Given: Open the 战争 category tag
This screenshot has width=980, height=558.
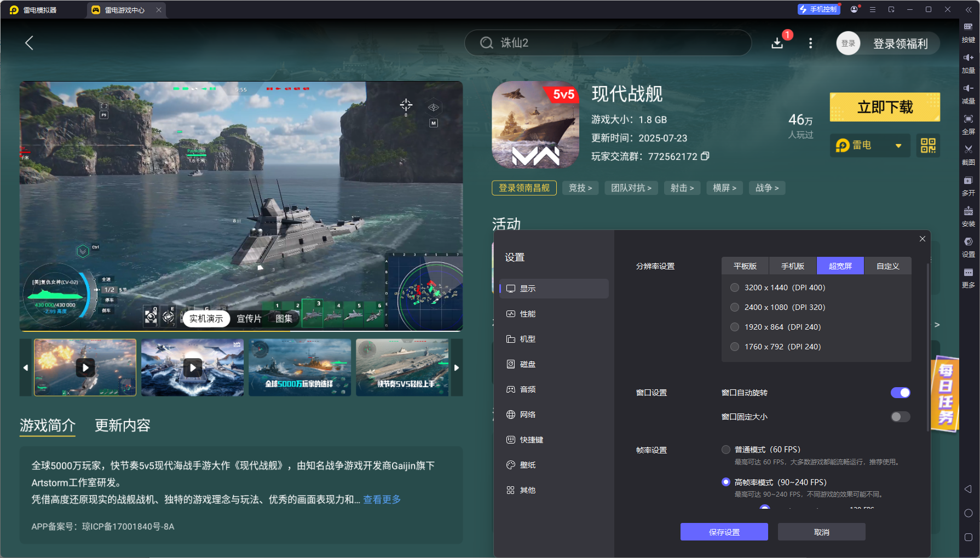Looking at the screenshot, I should point(767,188).
